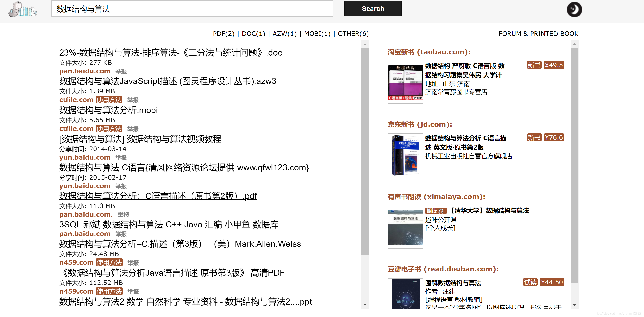Open pan.baidu.com source of .doc result
644x317 pixels.
tap(85, 71)
